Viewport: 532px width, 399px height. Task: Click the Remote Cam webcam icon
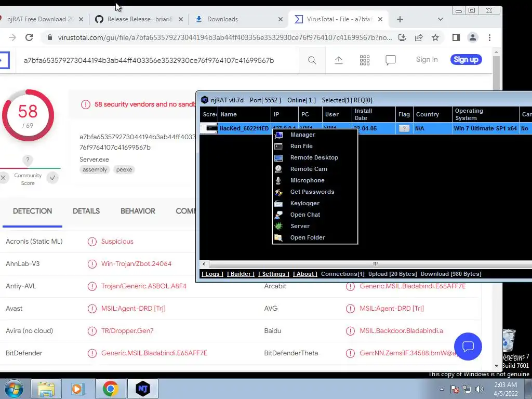click(x=278, y=169)
